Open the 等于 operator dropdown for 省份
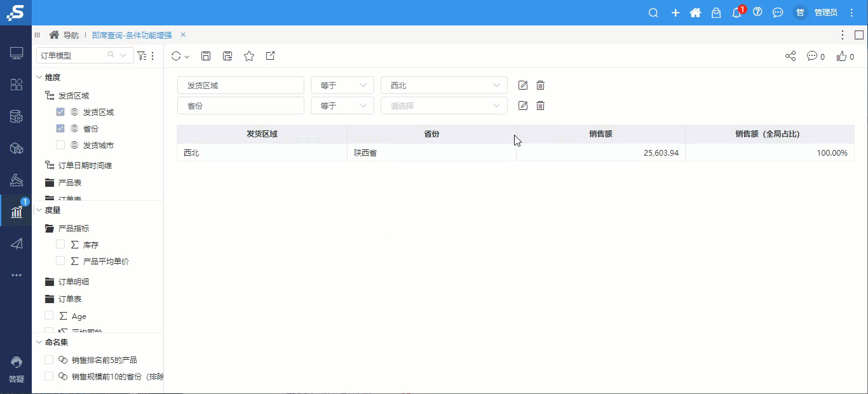This screenshot has height=394, width=868. [x=342, y=105]
